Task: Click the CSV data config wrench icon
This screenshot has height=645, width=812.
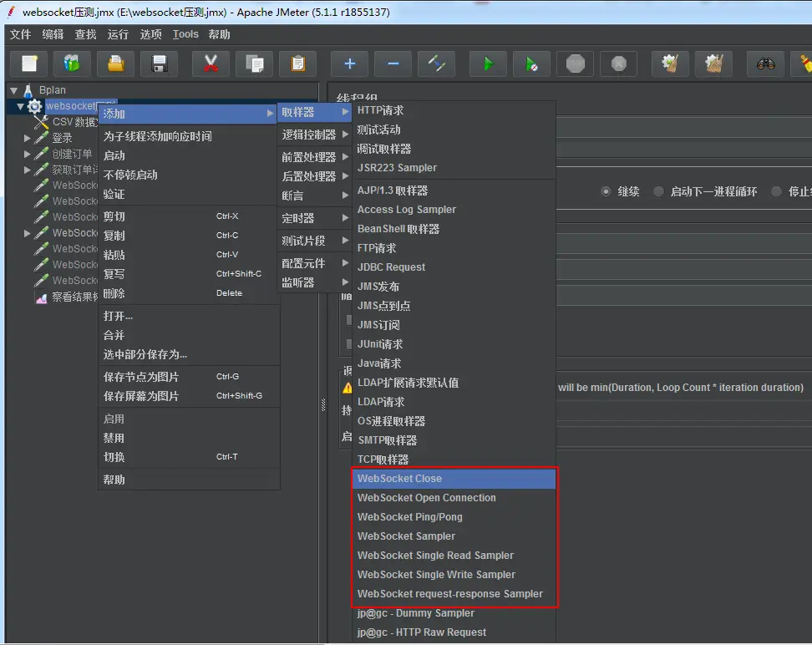Action: tap(42, 122)
